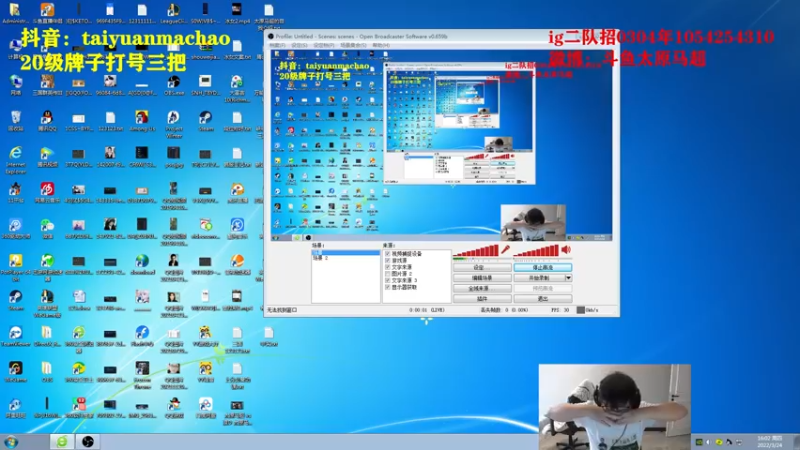
Task: Launch PotPlayer 64 bit shortcut
Action: click(15, 267)
